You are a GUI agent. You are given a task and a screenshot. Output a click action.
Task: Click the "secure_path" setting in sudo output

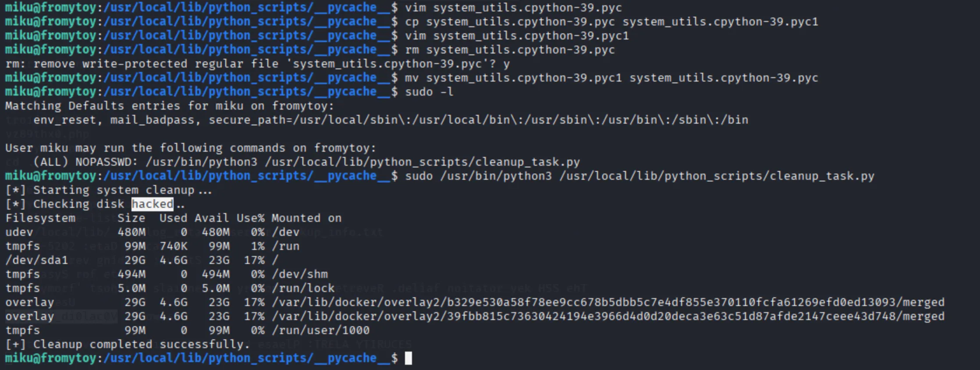click(478, 120)
